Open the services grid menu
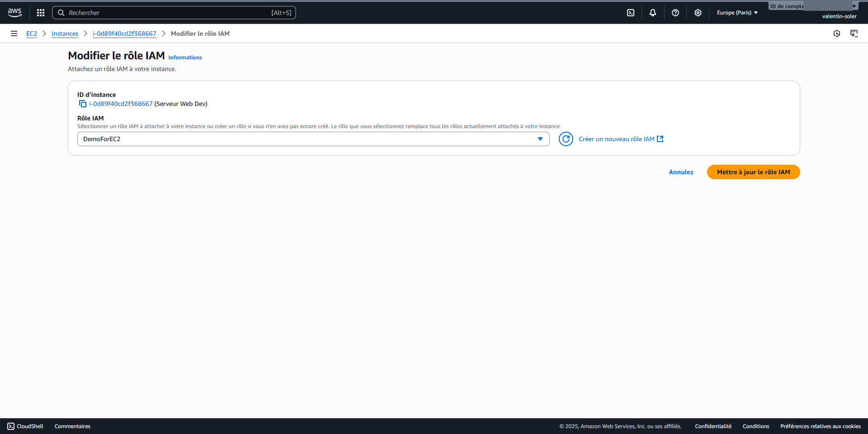Image resolution: width=868 pixels, height=434 pixels. pos(41,13)
